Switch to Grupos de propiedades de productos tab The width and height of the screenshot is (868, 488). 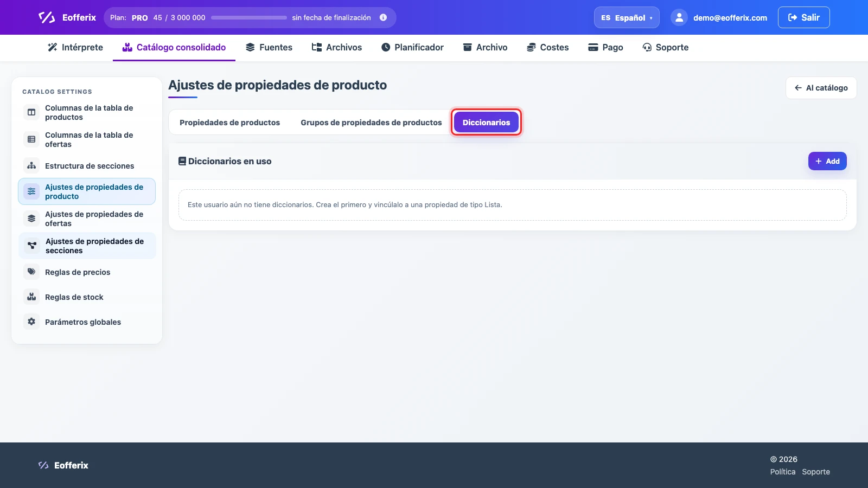[371, 123]
